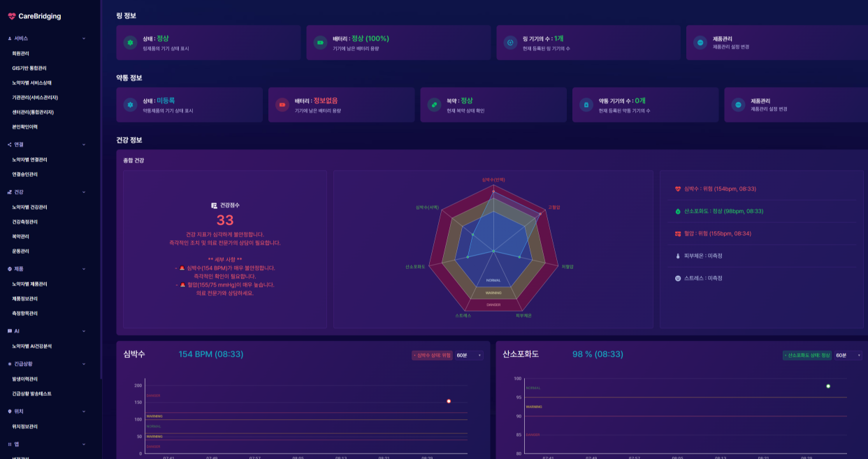Image resolution: width=868 pixels, height=459 pixels.
Task: Click the pillbox battery 정보없음 icon
Action: pyautogui.click(x=282, y=105)
